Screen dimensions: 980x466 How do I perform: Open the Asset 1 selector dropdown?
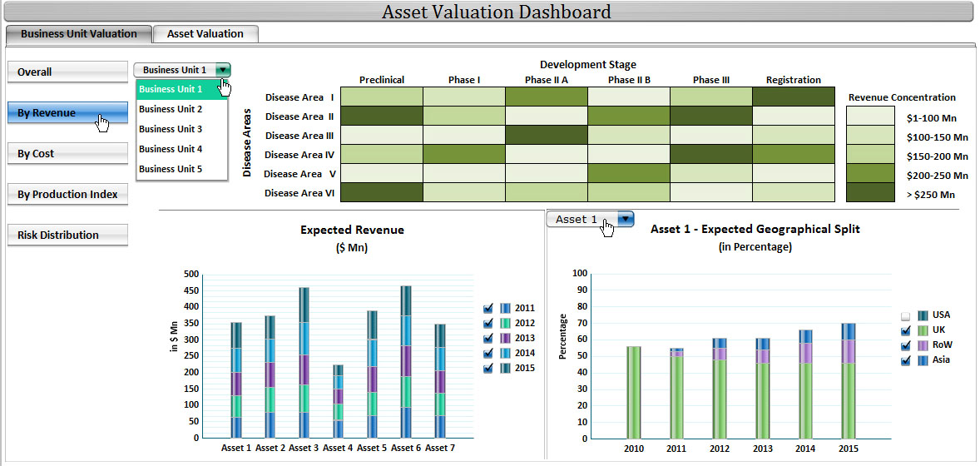[625, 219]
